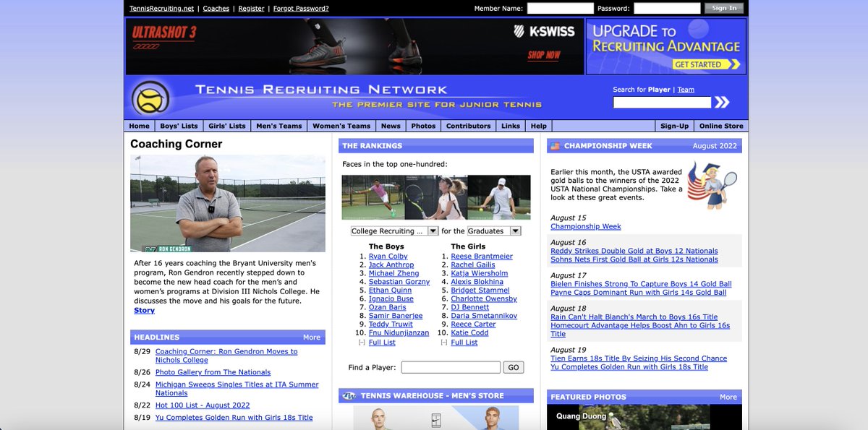The image size is (868, 430).
Task: Focus the Find a Player text field
Action: pyautogui.click(x=451, y=367)
